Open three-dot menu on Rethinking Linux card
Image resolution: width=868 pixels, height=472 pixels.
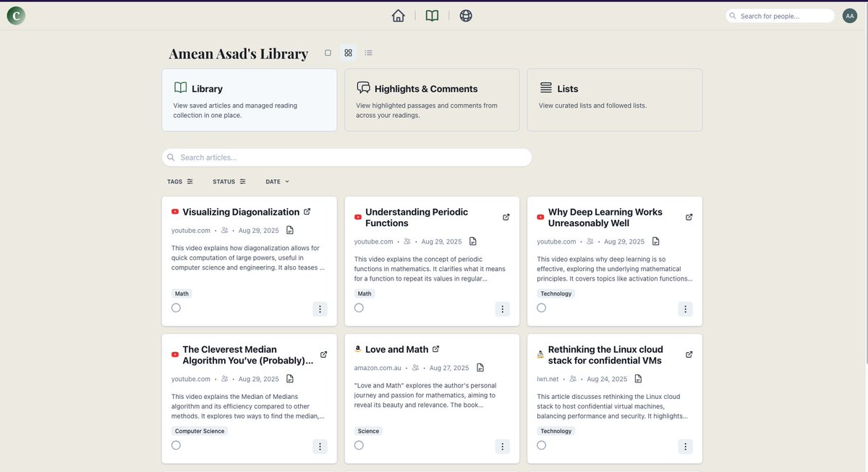tap(685, 447)
